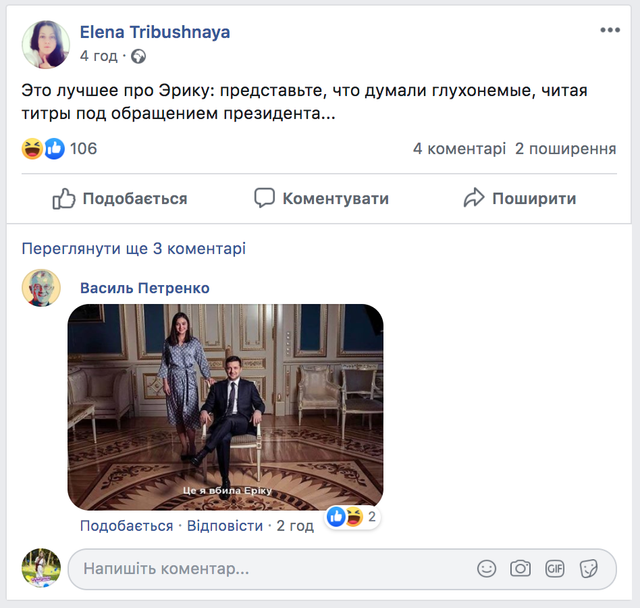Image resolution: width=640 pixels, height=608 pixels.
Task: Attach a photo using the camera icon
Action: pos(520,568)
